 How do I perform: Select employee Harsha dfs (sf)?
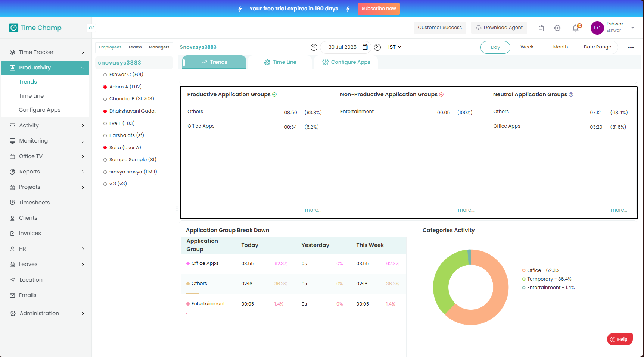126,135
